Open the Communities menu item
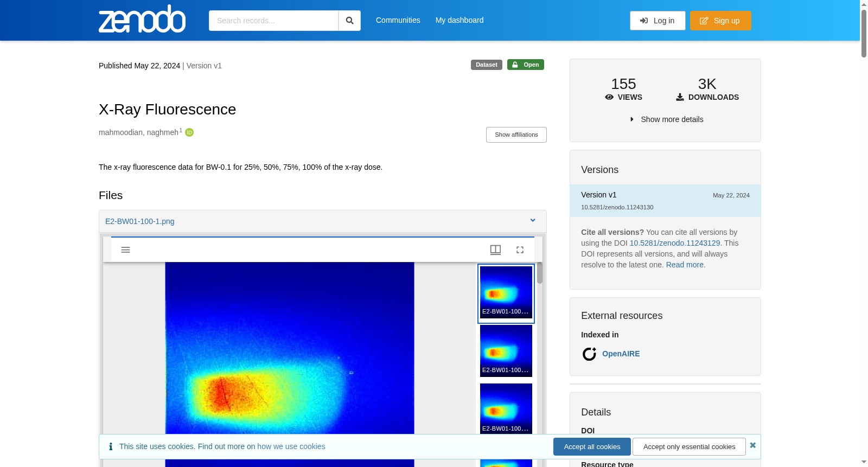868x467 pixels. [398, 20]
